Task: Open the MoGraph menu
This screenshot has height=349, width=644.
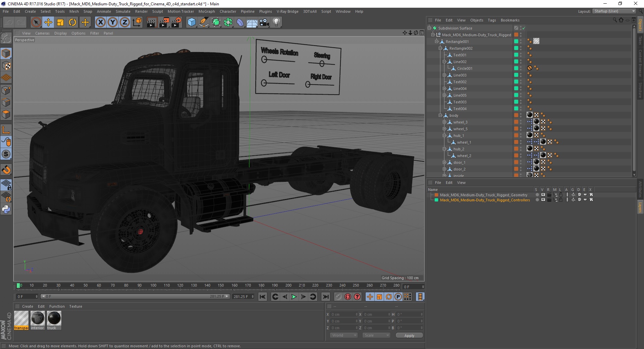Action: pyautogui.click(x=207, y=11)
